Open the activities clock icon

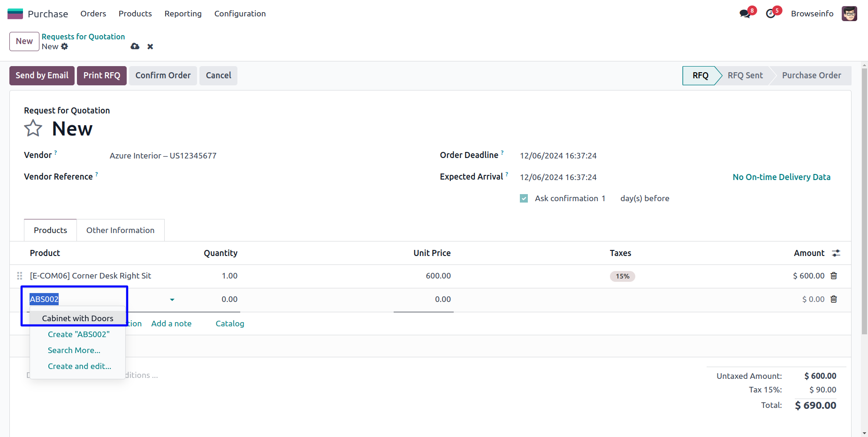770,14
